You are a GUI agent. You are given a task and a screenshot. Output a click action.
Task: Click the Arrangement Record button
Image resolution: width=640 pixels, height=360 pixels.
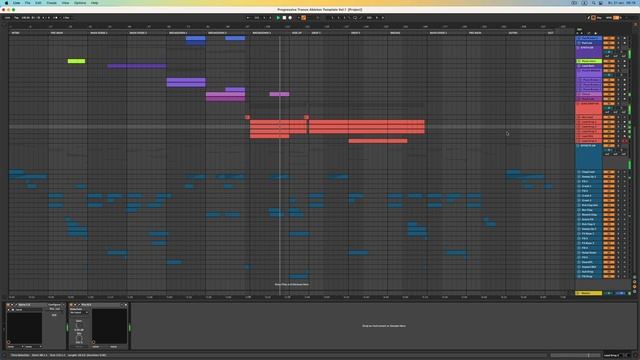coord(290,18)
